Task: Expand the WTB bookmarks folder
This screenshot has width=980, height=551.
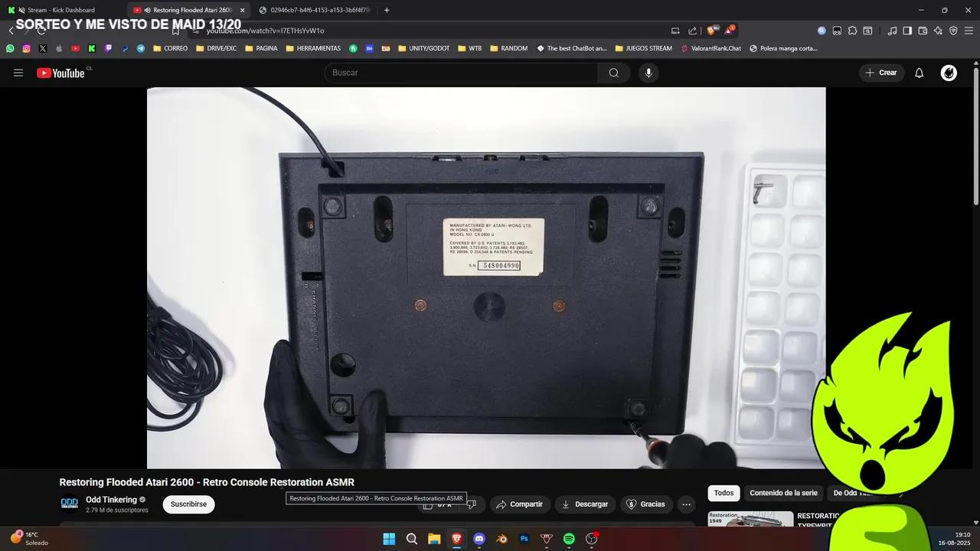Action: tap(470, 48)
